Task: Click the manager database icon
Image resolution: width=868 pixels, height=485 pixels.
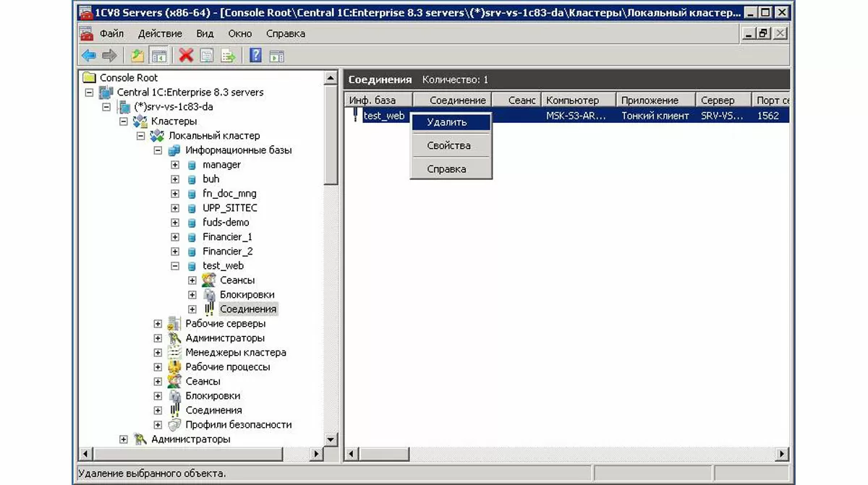Action: (192, 164)
